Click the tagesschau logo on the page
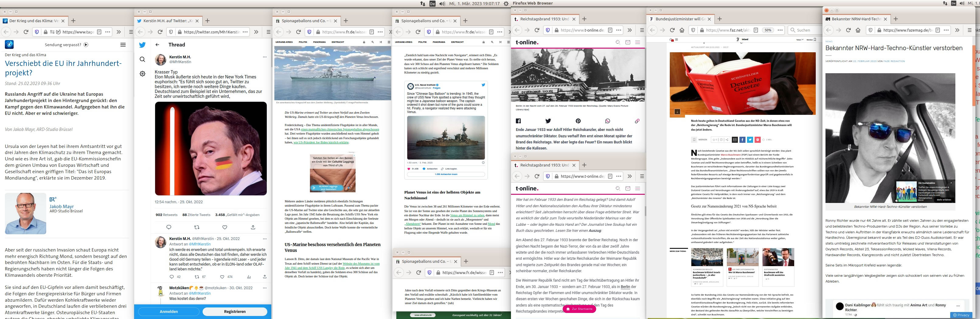The image size is (980, 319). coord(9,44)
